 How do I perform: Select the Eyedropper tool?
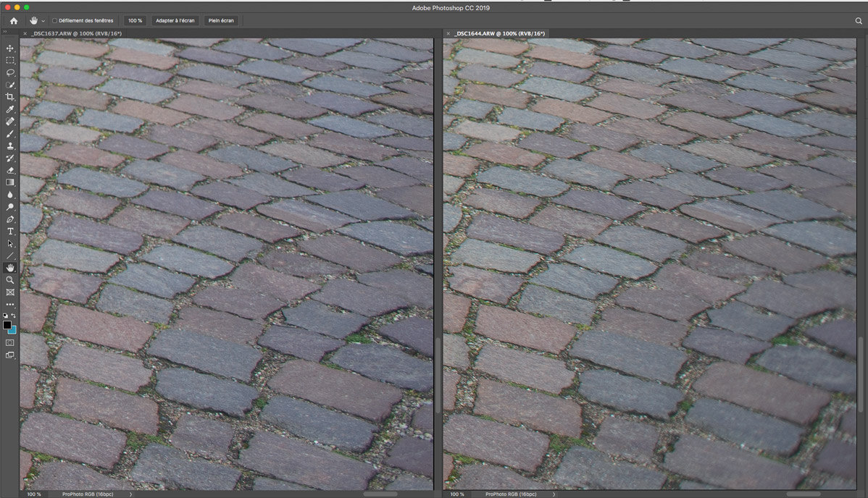[10, 109]
